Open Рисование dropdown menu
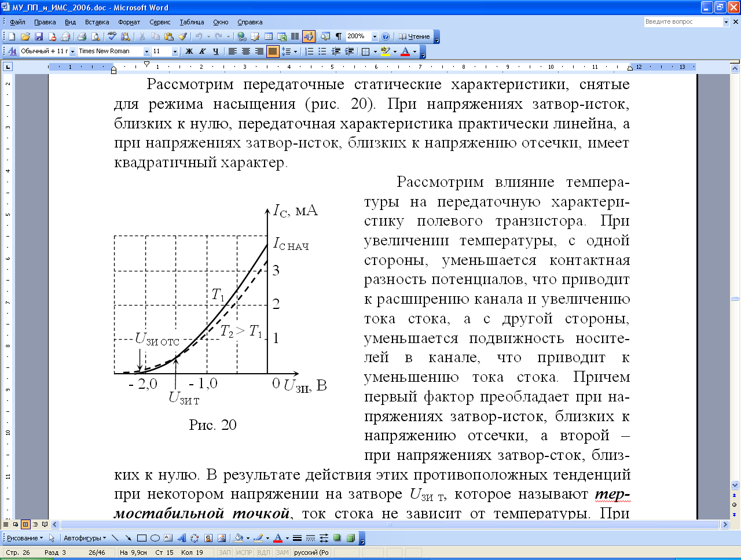The image size is (741, 560). coord(25,538)
